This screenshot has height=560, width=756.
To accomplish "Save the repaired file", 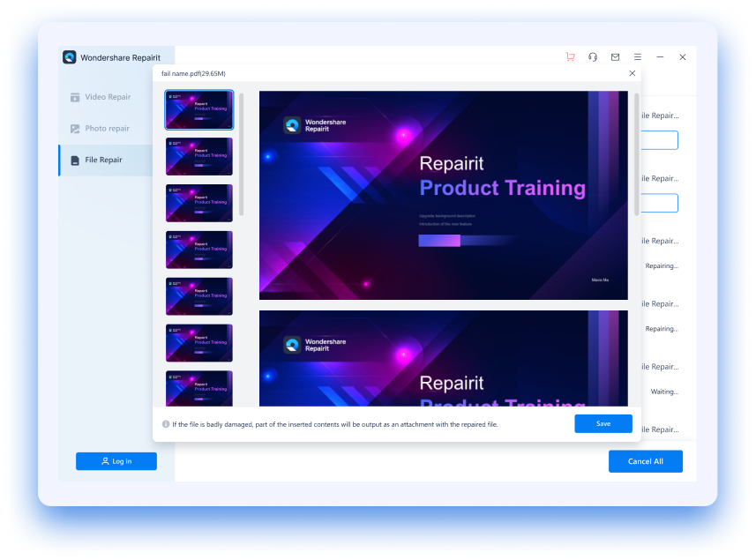I will pos(603,423).
